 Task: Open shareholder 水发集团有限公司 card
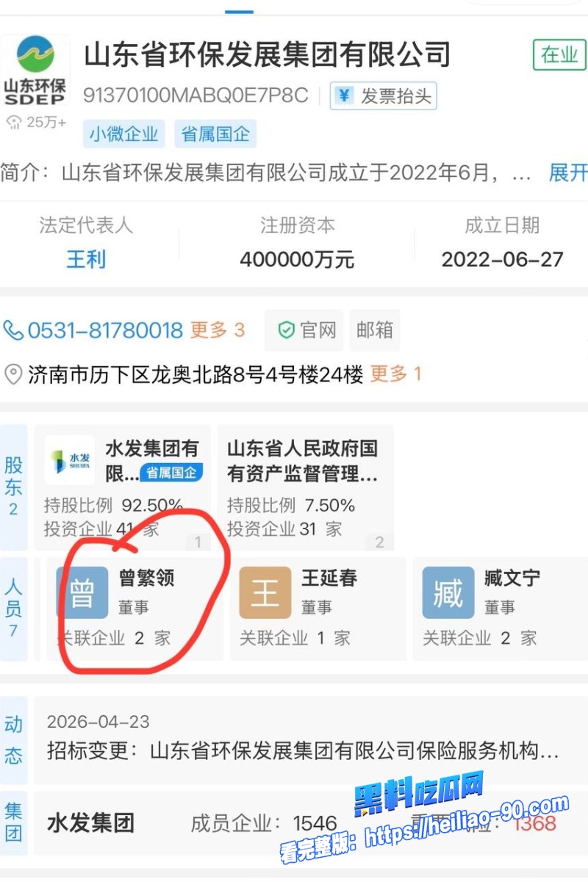122,487
